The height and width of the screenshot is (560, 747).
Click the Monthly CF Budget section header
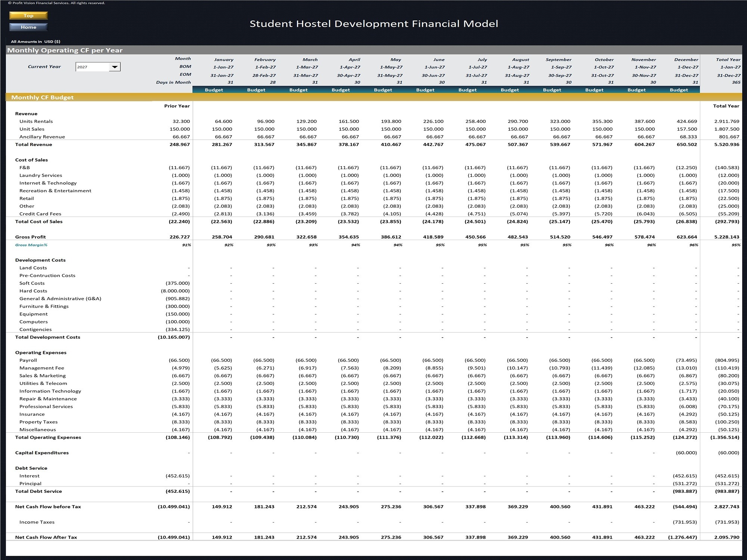pyautogui.click(x=42, y=97)
